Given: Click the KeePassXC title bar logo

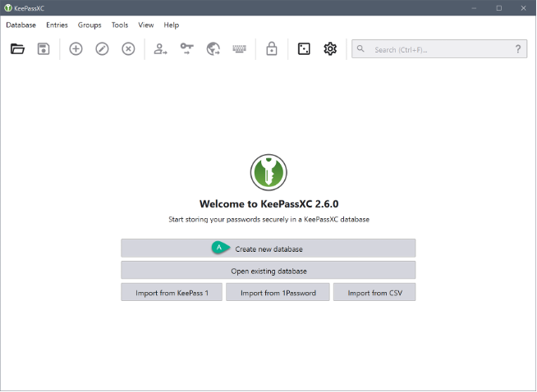Looking at the screenshot, I should coord(7,8).
